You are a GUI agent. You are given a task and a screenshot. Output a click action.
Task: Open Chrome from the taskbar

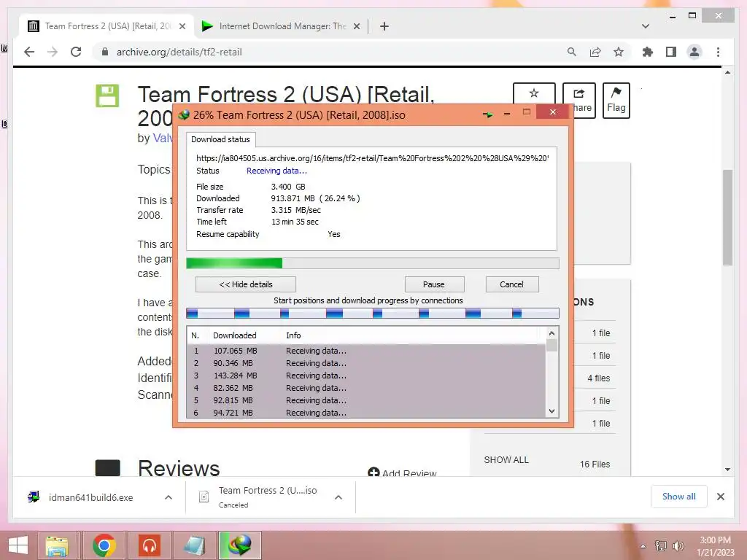(x=104, y=545)
